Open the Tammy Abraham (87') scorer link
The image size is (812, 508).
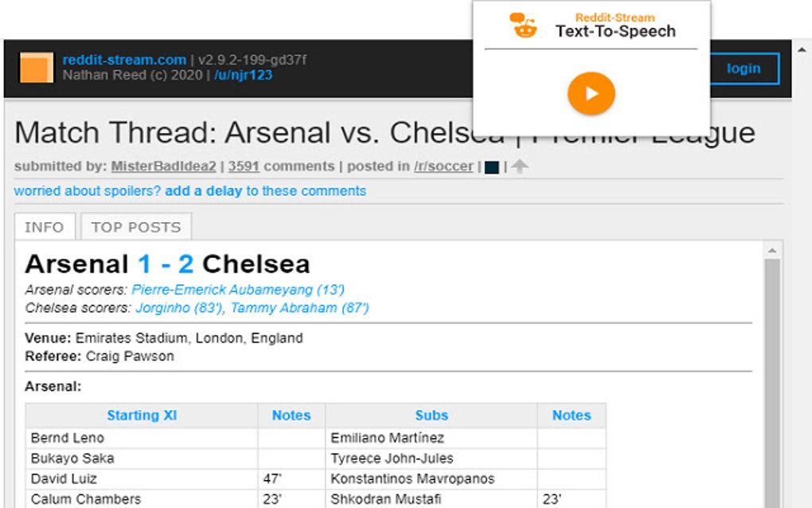point(299,307)
